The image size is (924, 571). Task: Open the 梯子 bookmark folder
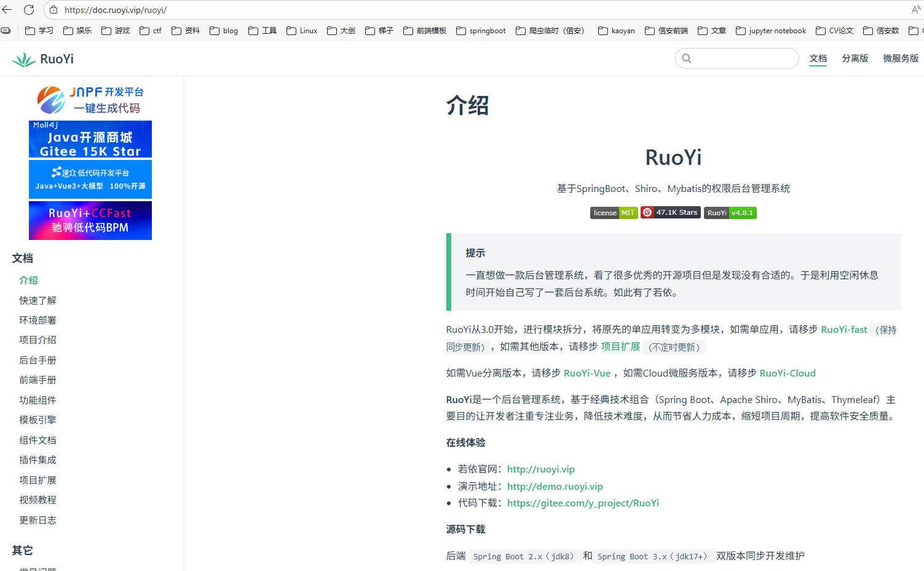379,31
